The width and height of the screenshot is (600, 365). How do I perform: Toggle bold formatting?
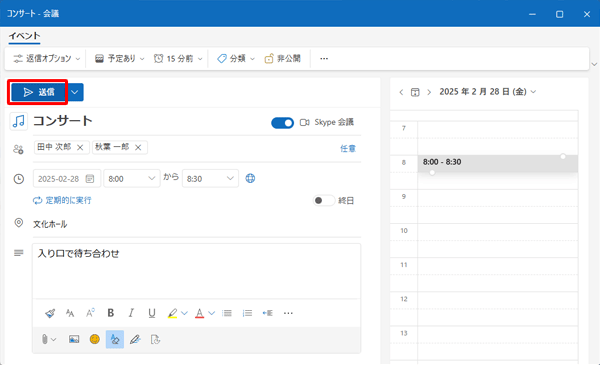(x=111, y=313)
